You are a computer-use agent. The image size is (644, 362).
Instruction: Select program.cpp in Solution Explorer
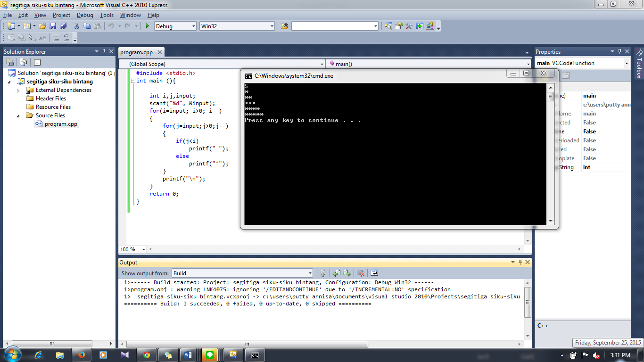[61, 124]
